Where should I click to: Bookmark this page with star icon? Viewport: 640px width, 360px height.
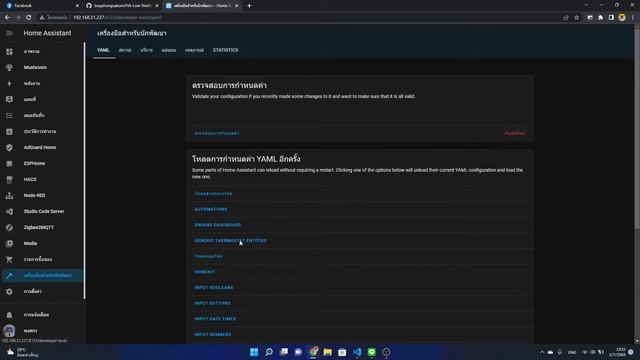576,18
